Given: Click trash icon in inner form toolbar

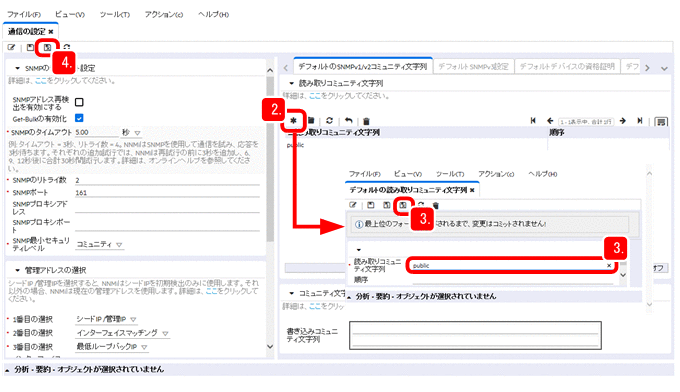Looking at the screenshot, I should pyautogui.click(x=436, y=205).
